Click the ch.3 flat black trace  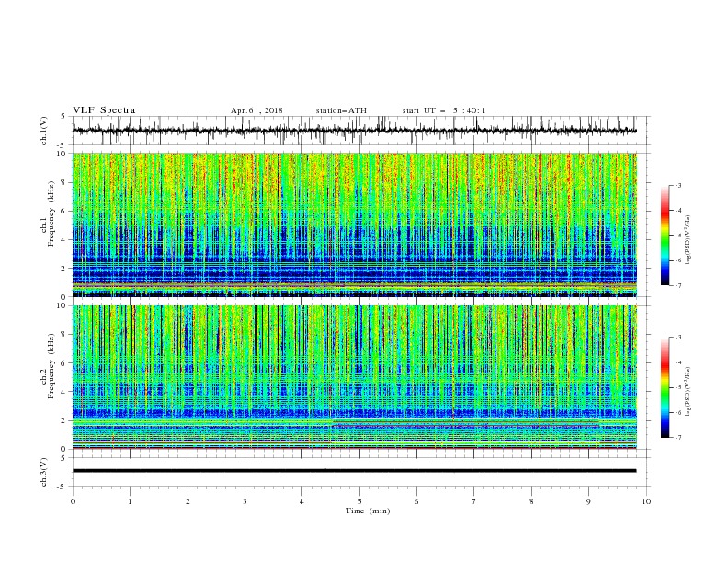[354, 471]
